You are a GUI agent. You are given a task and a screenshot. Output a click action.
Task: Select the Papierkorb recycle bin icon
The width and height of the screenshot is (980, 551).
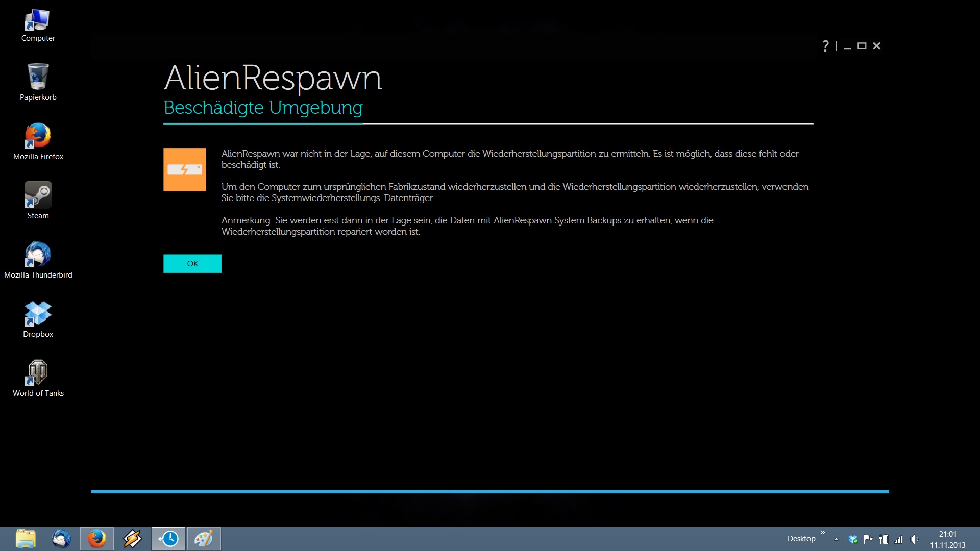click(38, 82)
